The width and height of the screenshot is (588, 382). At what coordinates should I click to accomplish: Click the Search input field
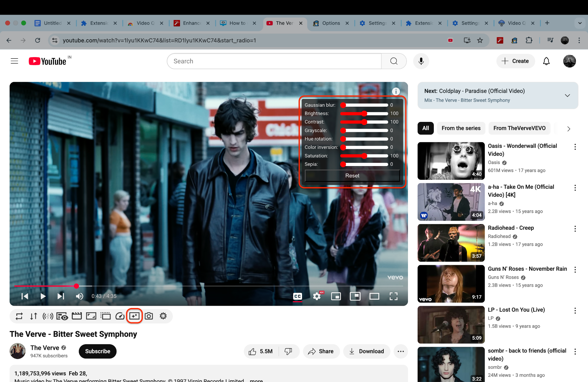tap(274, 61)
